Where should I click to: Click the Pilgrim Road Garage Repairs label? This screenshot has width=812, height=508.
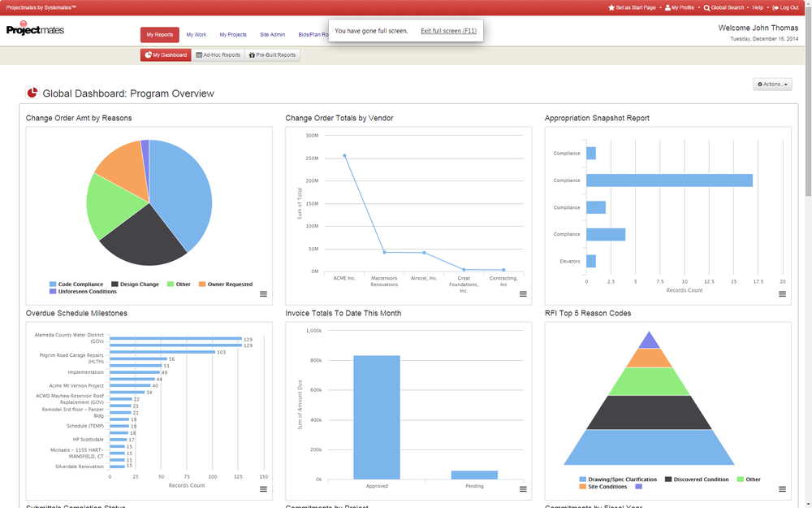(x=71, y=358)
